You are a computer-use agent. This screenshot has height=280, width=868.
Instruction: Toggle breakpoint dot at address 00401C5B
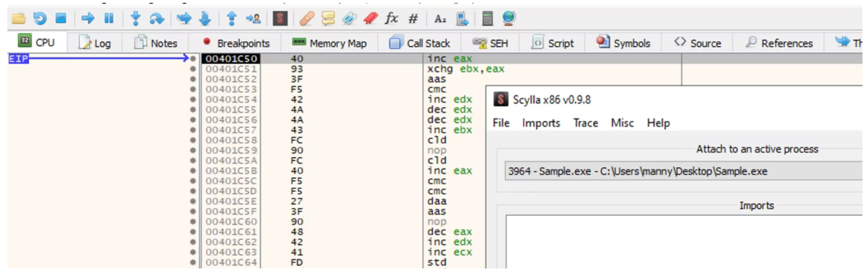193,171
